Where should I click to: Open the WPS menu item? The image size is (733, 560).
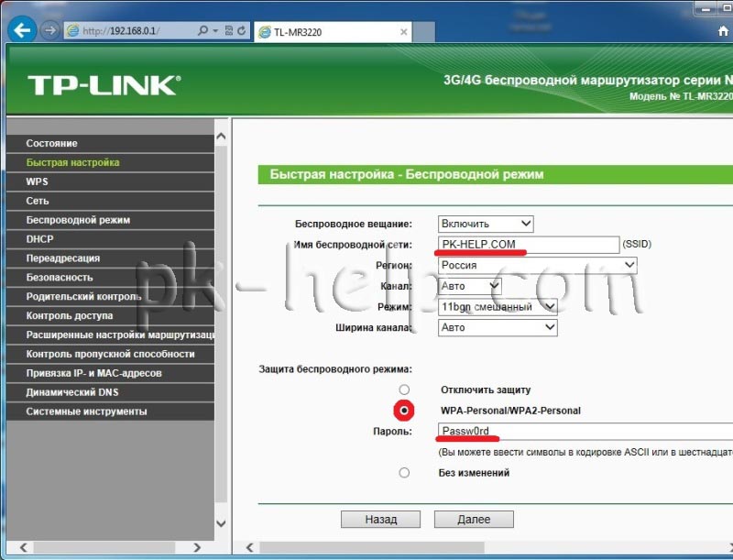tap(110, 181)
